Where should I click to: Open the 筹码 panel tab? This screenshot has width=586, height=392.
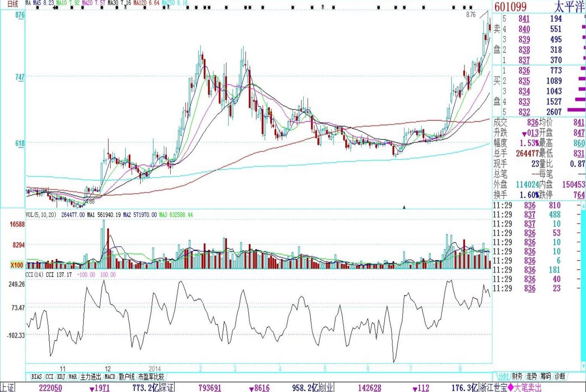546,376
